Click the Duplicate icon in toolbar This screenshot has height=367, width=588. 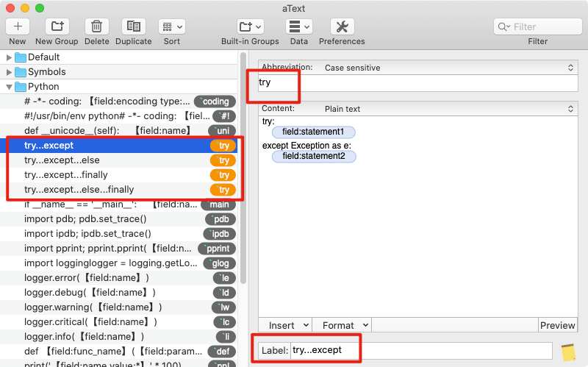click(x=133, y=26)
